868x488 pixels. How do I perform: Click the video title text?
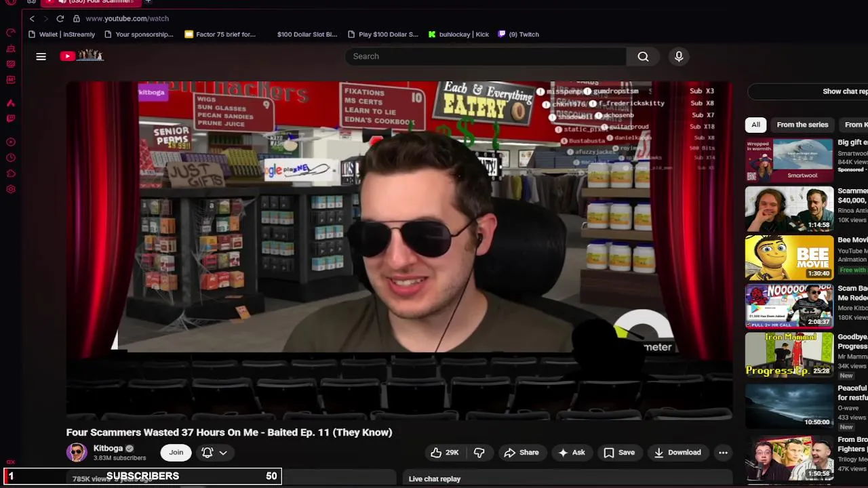pyautogui.click(x=229, y=432)
